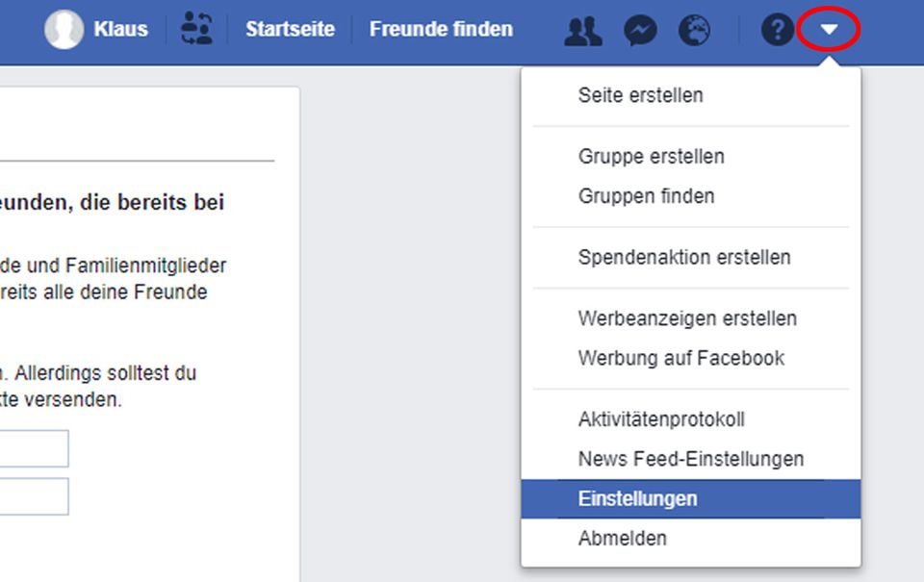Open the help question mark icon
The image size is (924, 582).
click(x=777, y=31)
